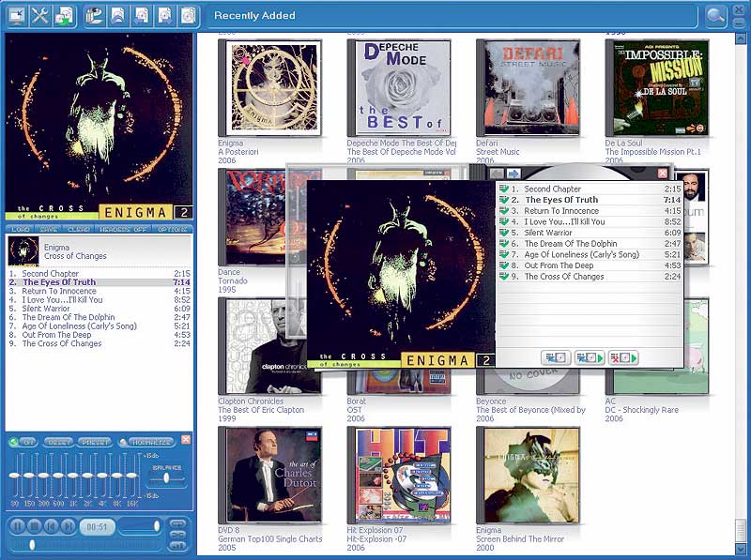
Task: Skip to the previous track
Action: tap(52, 526)
